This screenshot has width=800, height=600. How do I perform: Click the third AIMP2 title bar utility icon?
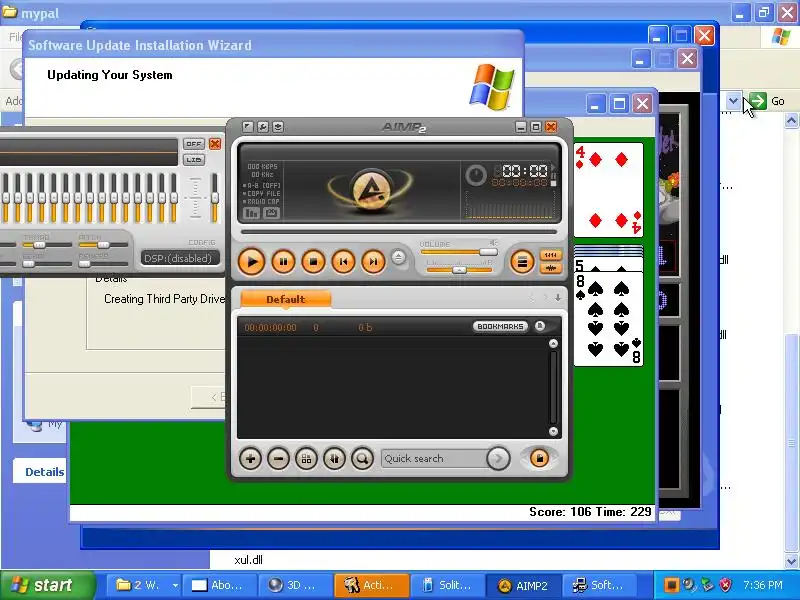click(278, 127)
